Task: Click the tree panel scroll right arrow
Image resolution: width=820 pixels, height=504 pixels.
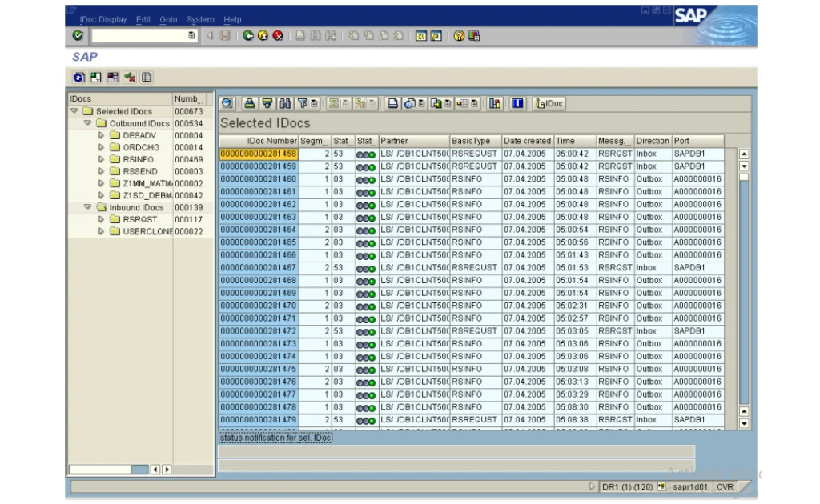Action: click(167, 470)
